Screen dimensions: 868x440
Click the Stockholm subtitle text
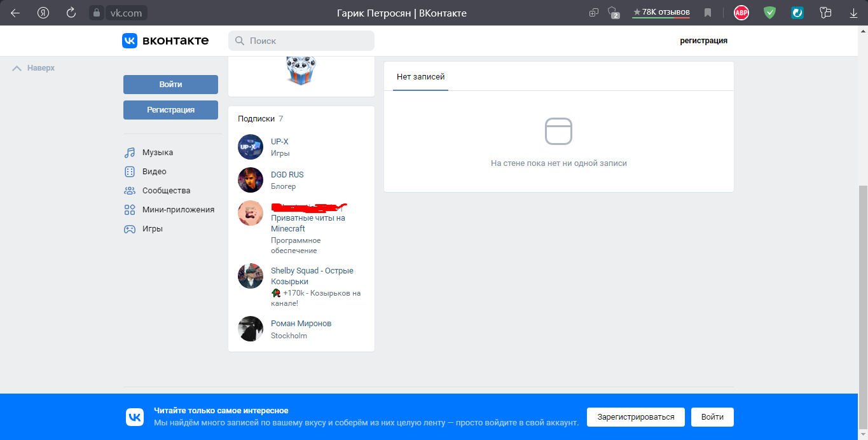coord(289,336)
